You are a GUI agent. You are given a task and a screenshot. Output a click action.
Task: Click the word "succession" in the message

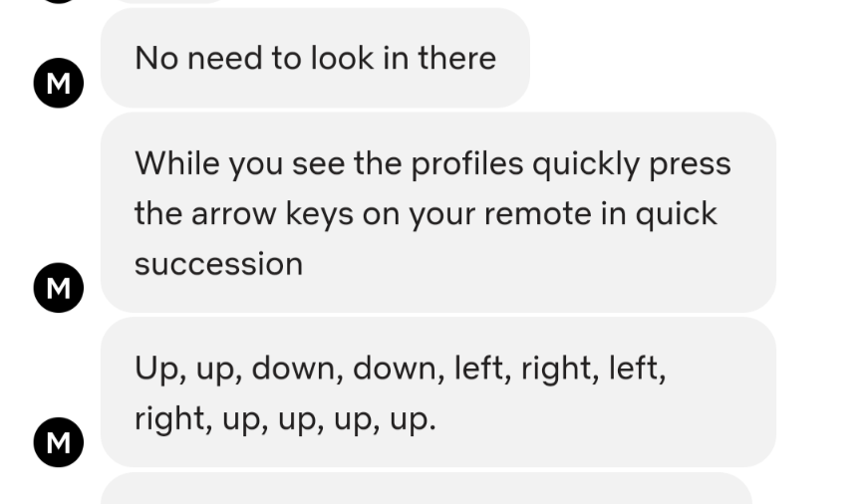[x=218, y=264]
